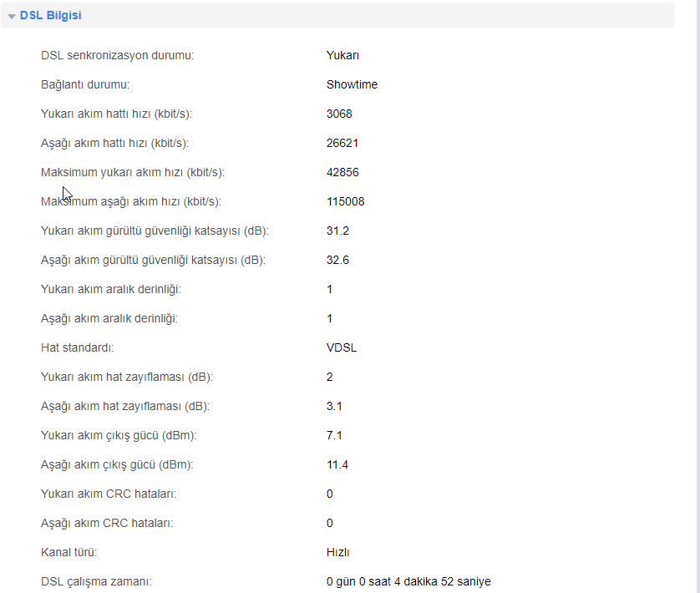Select the max downstream value 115008
The width and height of the screenshot is (700, 593).
pos(346,201)
